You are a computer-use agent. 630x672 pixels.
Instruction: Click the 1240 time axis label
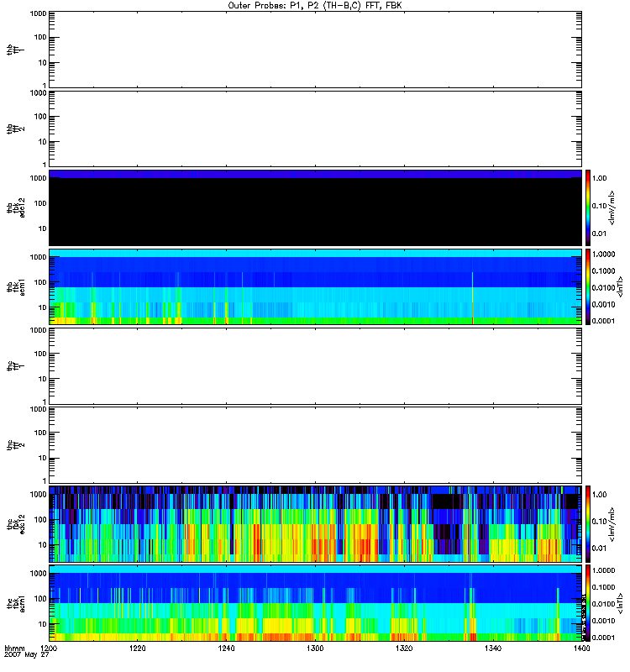(226, 649)
